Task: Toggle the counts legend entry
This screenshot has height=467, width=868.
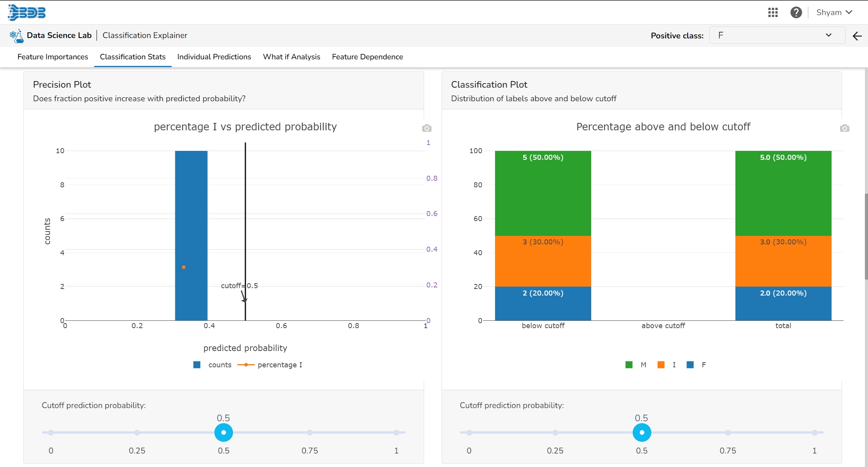Action: point(212,365)
